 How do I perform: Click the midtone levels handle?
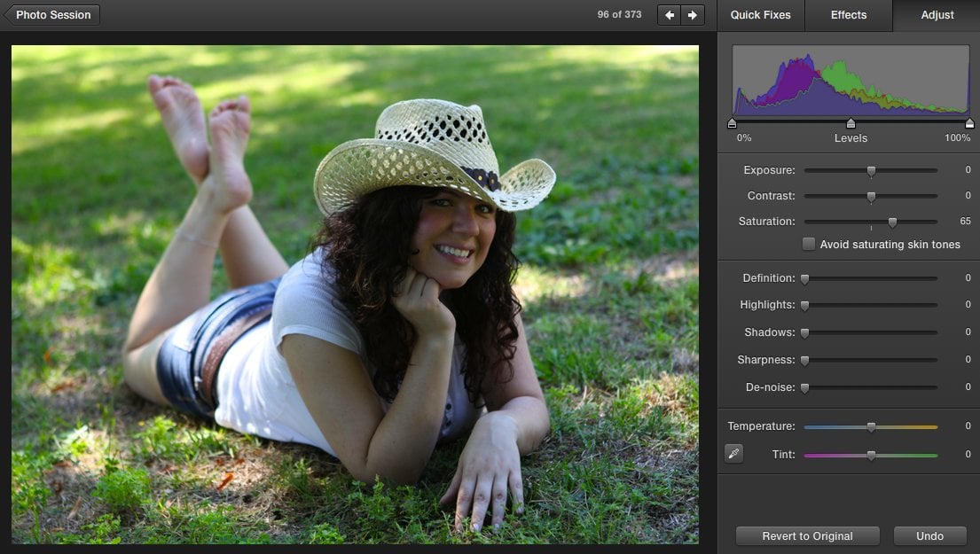(x=851, y=123)
